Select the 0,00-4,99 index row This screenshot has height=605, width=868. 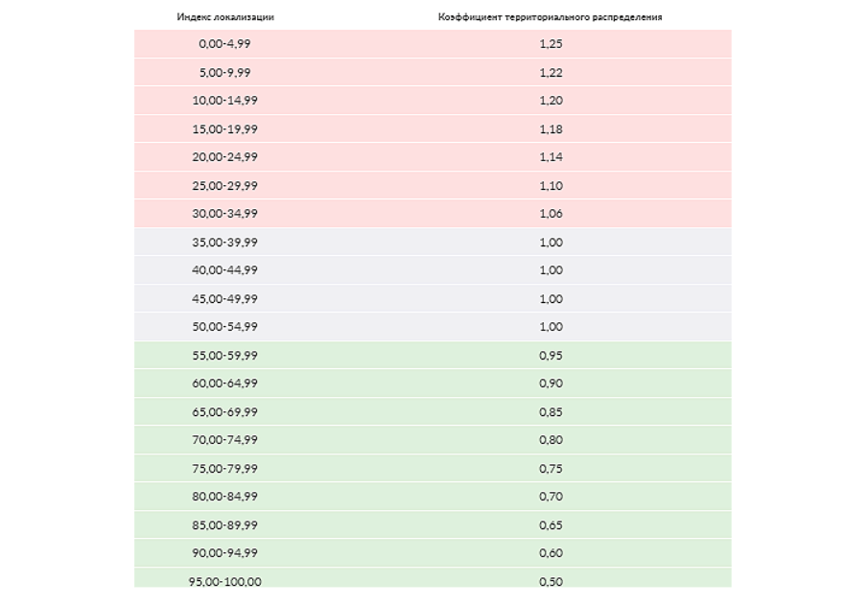pyautogui.click(x=433, y=44)
